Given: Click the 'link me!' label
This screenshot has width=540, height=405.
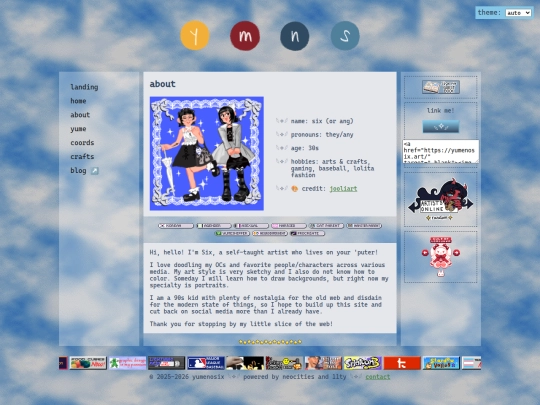Looking at the screenshot, I should [x=440, y=111].
